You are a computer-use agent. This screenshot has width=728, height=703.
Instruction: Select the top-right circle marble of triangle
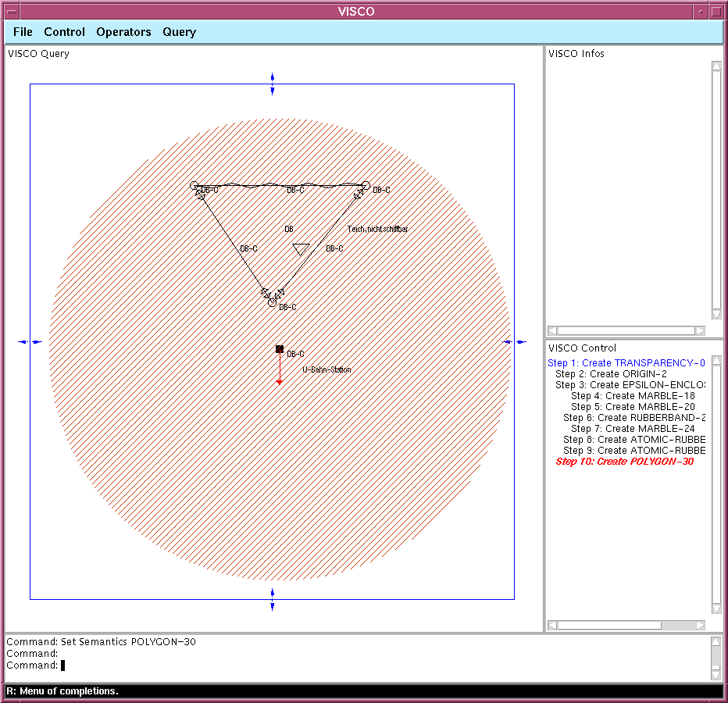[366, 186]
